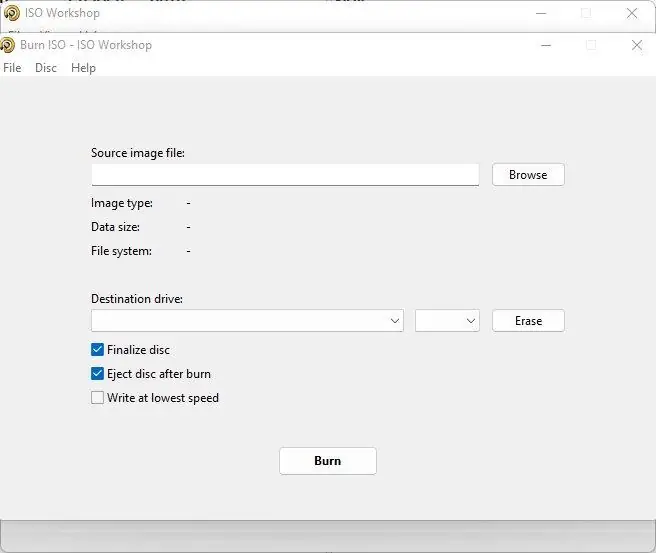Minimize the background ISO Workshop window
656x553 pixels.
(x=541, y=13)
